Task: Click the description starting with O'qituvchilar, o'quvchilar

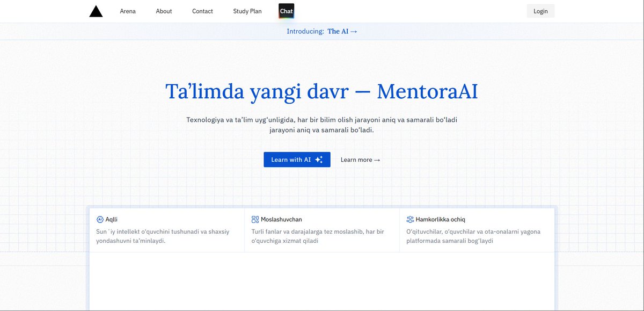Action: 473,236
